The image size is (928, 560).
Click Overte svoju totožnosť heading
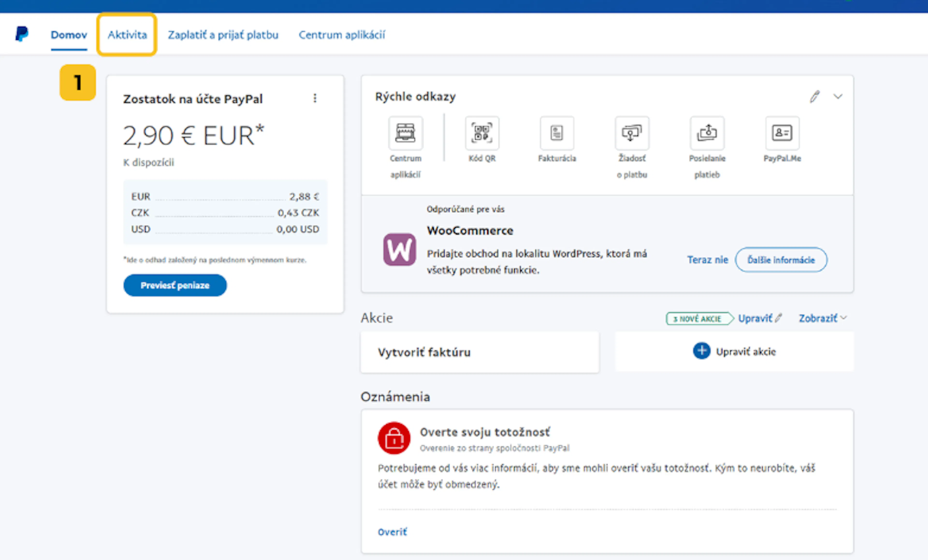(485, 432)
